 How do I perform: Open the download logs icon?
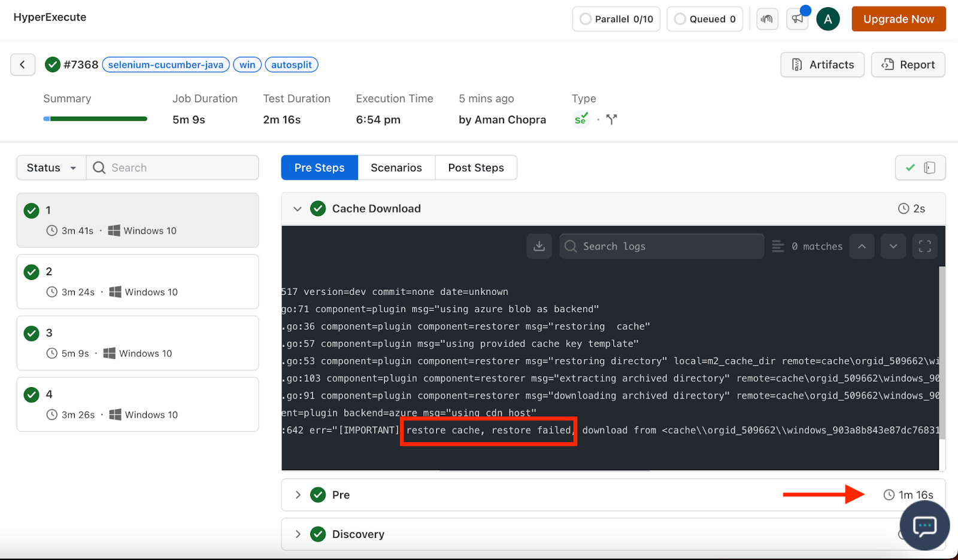pos(539,246)
